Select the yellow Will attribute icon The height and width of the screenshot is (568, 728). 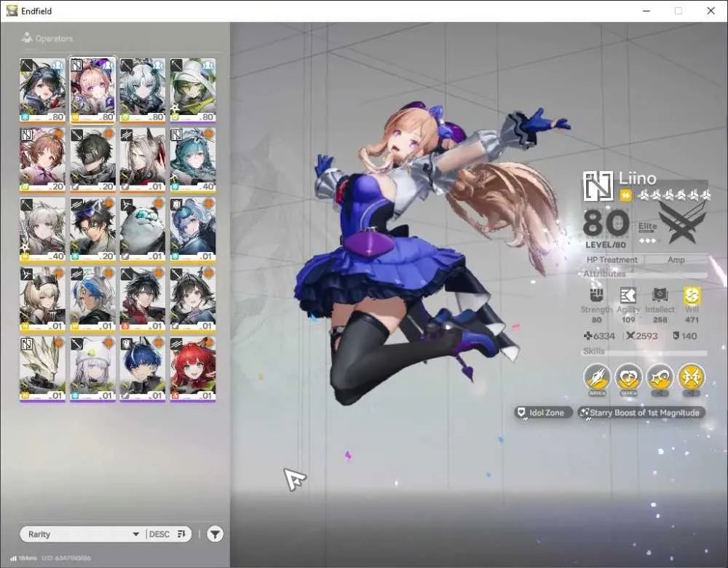pos(692,295)
